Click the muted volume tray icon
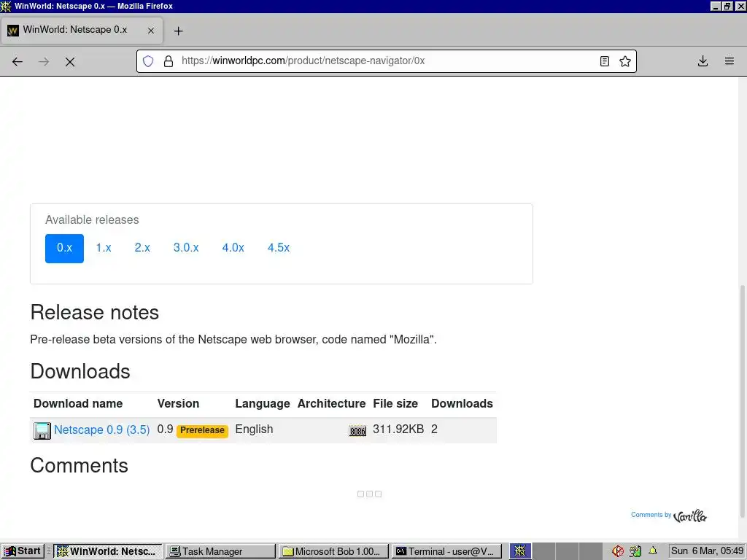This screenshot has height=560, width=747. click(618, 551)
